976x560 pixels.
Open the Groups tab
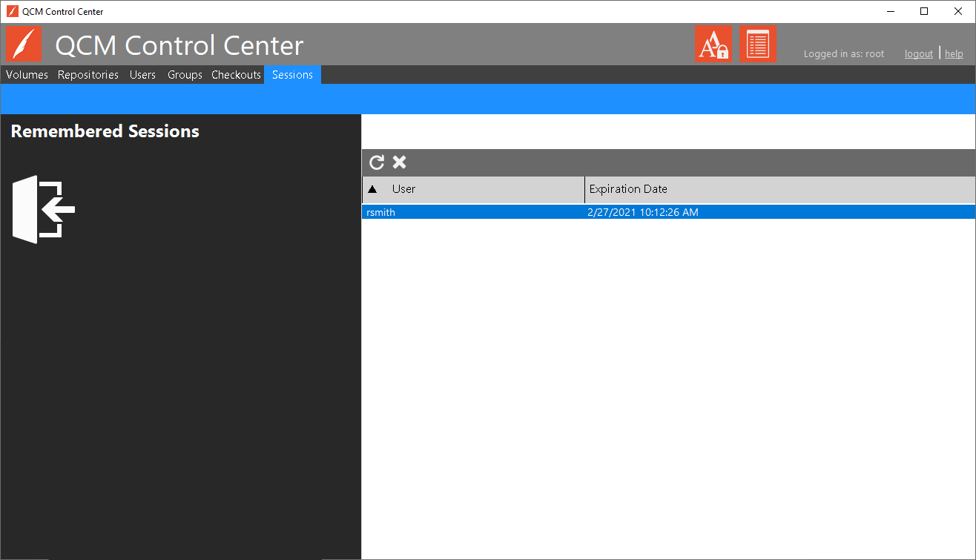pos(185,75)
